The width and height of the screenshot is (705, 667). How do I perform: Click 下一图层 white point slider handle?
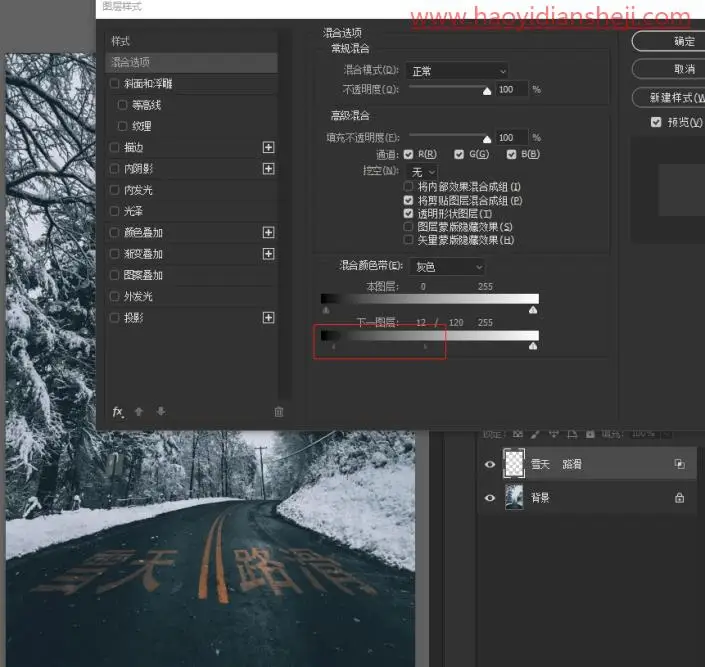[x=533, y=346]
